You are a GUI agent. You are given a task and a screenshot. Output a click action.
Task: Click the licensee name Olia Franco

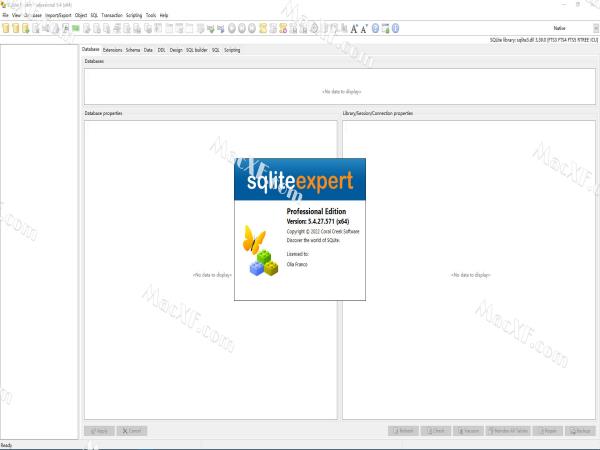tap(297, 264)
